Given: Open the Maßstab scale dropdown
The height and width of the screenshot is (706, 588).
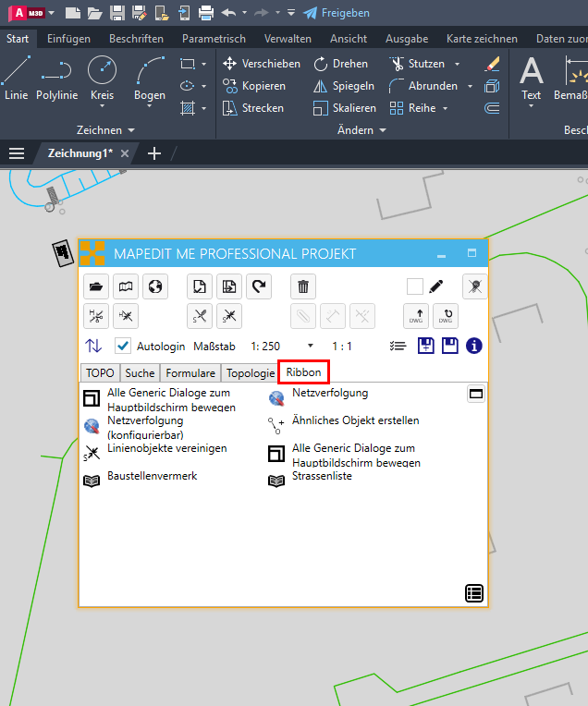Looking at the screenshot, I should 311,346.
